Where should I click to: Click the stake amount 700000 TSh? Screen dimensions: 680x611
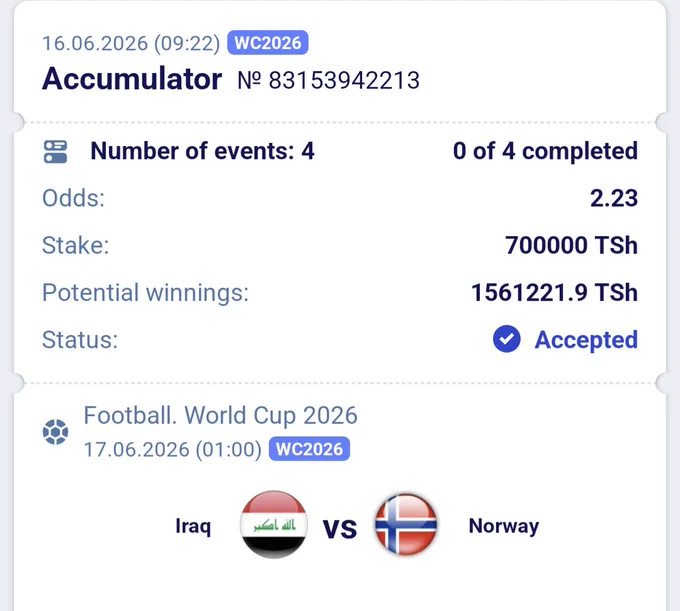(x=571, y=245)
